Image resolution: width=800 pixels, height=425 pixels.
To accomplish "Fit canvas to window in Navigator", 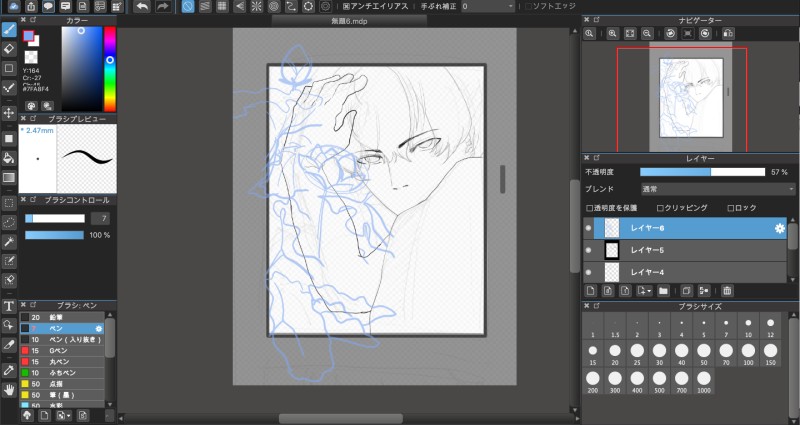I will (630, 33).
